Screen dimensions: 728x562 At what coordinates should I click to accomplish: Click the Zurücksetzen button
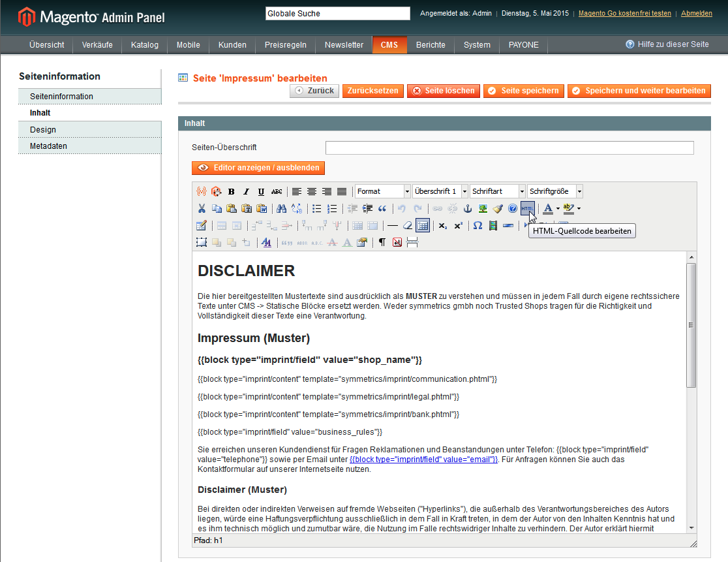pos(373,91)
